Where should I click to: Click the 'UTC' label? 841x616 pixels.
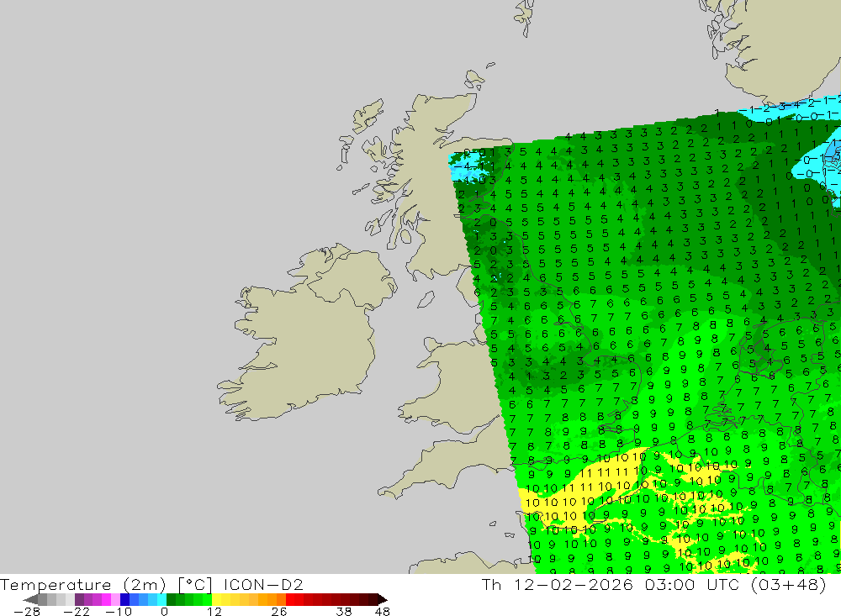722,584
